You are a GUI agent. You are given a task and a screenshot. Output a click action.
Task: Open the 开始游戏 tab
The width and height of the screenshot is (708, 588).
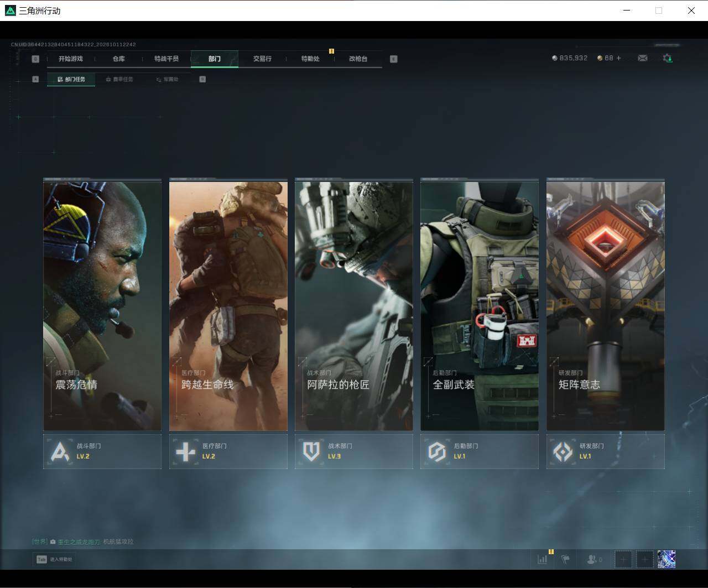(x=71, y=59)
